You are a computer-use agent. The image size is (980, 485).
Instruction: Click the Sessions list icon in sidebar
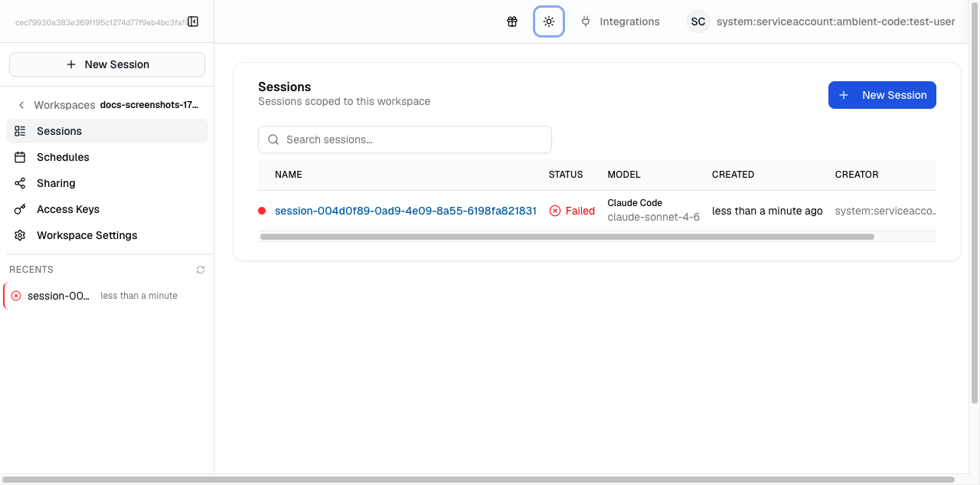pos(20,130)
